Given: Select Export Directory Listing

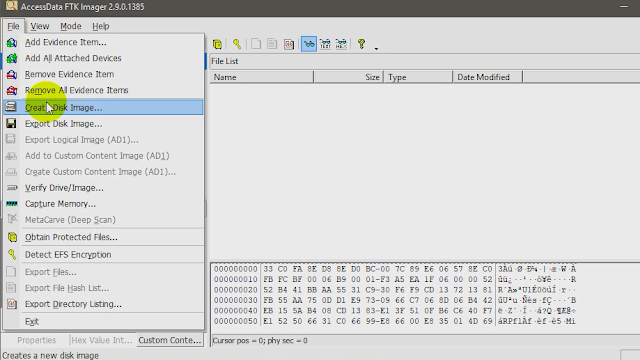Looking at the screenshot, I should (x=103, y=304).
